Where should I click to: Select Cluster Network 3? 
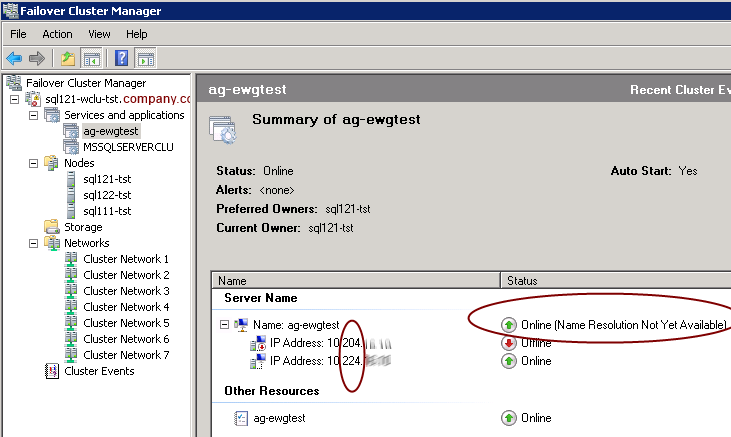(126, 291)
